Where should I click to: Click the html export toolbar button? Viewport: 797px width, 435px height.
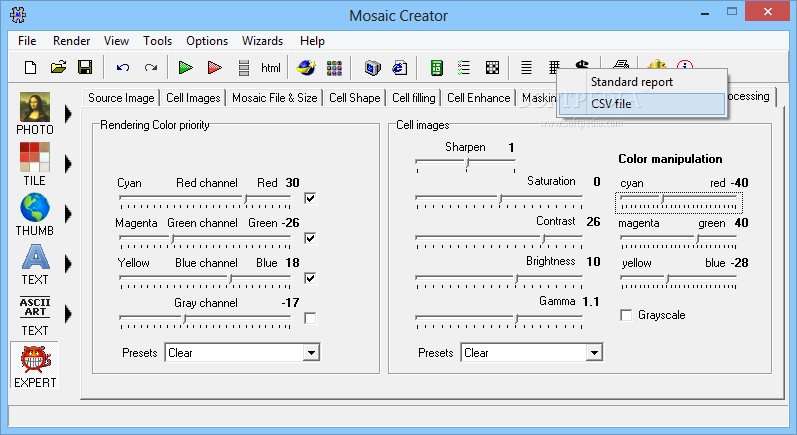click(270, 68)
